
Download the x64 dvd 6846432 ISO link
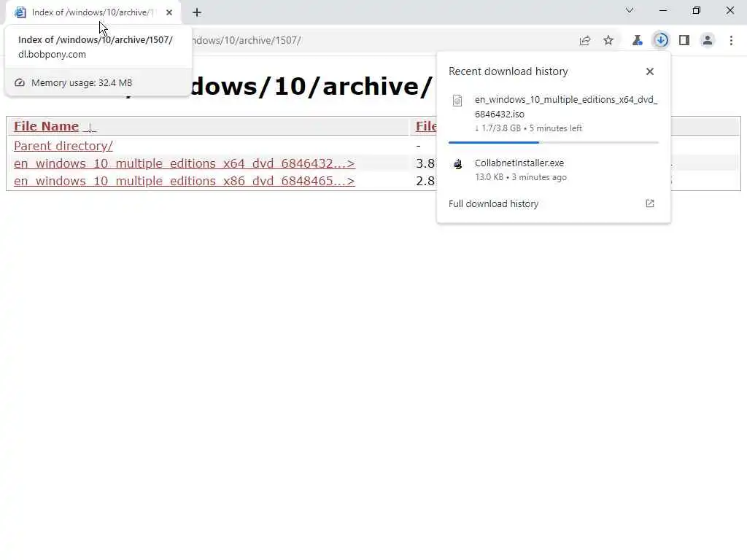[x=185, y=163]
